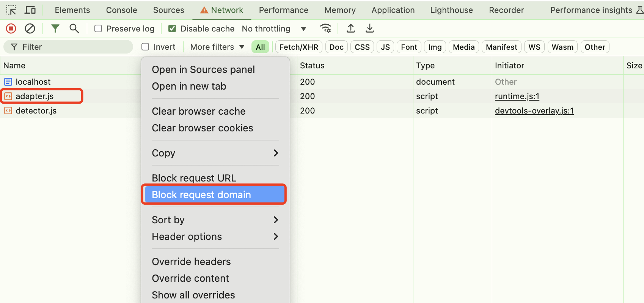Filter by Img type
Viewport: 644px width, 303px height.
[x=435, y=47]
